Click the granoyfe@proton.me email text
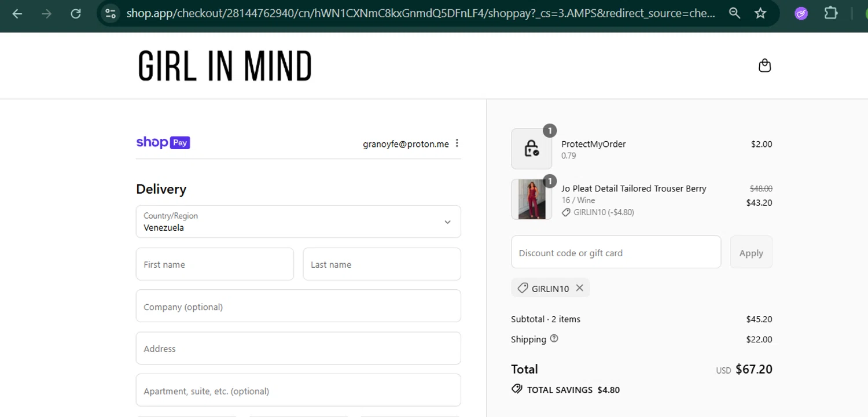This screenshot has height=417, width=868. click(406, 144)
